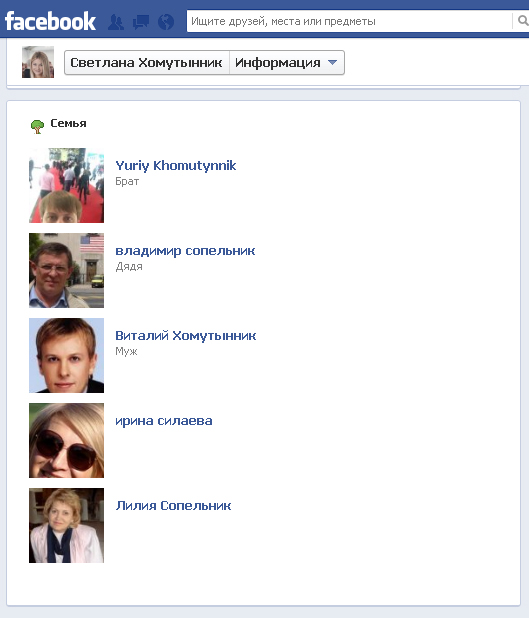Click the Семья tree icon

coord(37,127)
